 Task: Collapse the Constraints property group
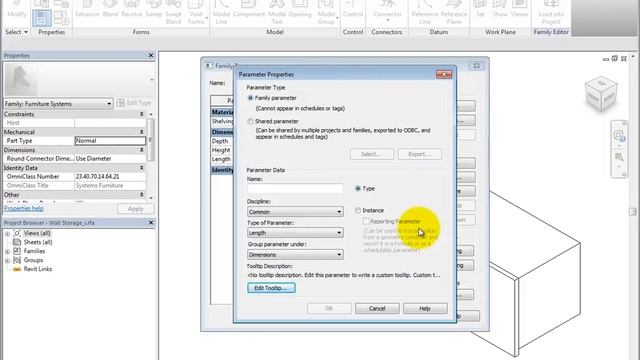(x=141, y=114)
